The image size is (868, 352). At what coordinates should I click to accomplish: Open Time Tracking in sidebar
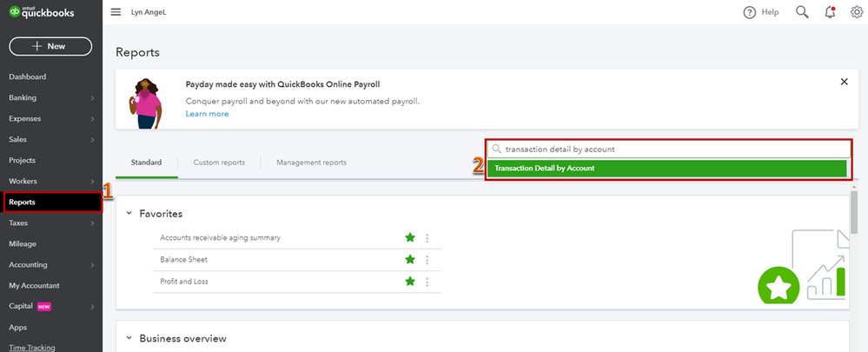tap(32, 348)
